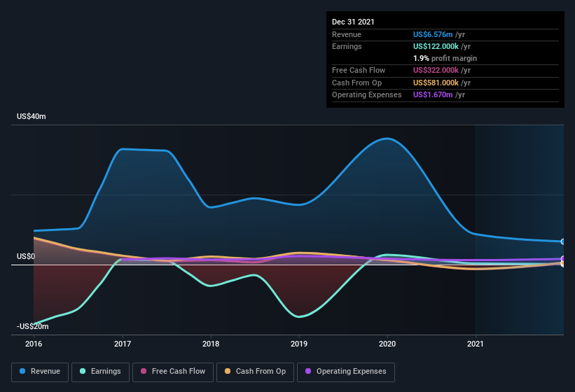The width and height of the screenshot is (575, 392).
Task: Click the US$40m y-axis label
Action: pyautogui.click(x=32, y=116)
